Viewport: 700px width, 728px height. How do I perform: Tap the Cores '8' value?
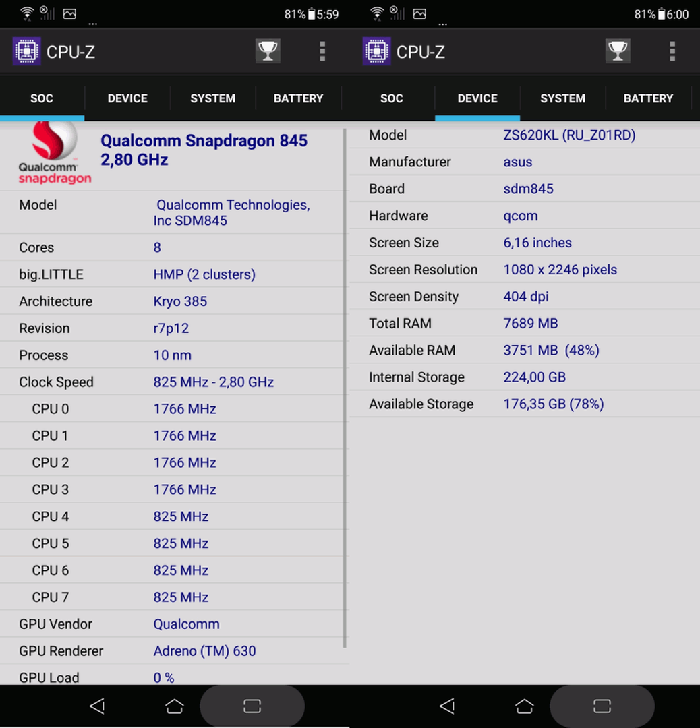tap(157, 247)
